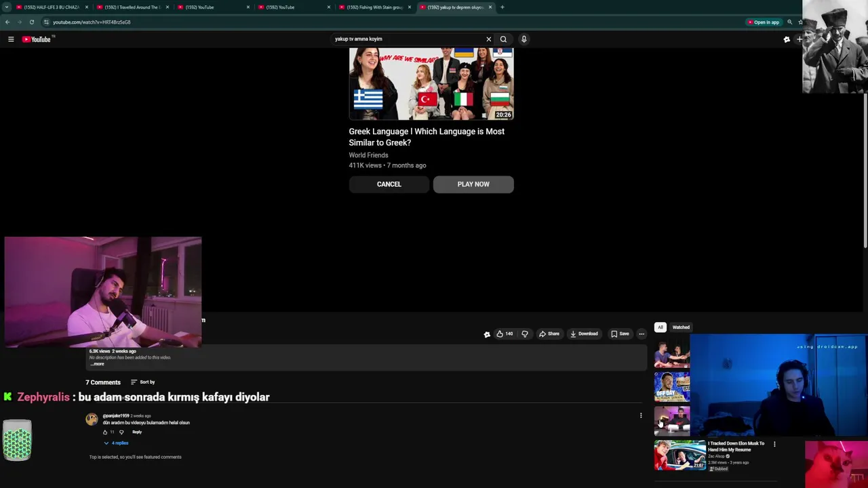The height and width of the screenshot is (488, 868).
Task: Dislike the video with the thumbs-down
Action: [x=524, y=333]
